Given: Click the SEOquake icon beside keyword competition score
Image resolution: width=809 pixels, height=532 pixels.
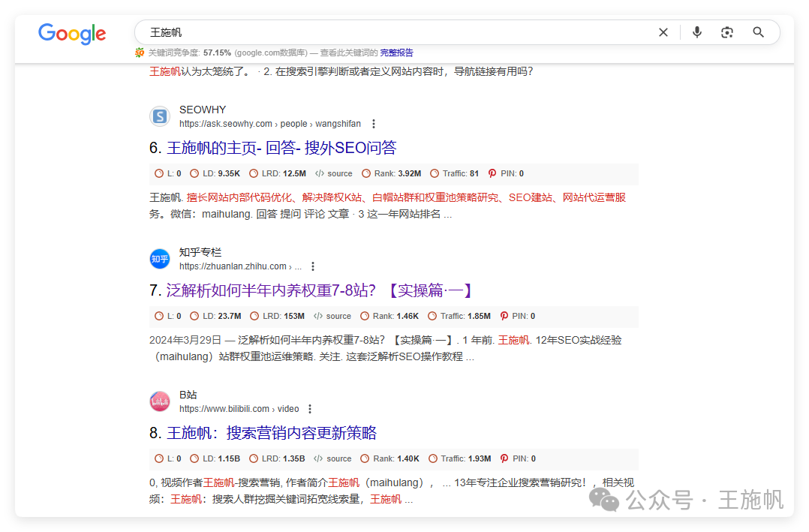Looking at the screenshot, I should point(140,52).
